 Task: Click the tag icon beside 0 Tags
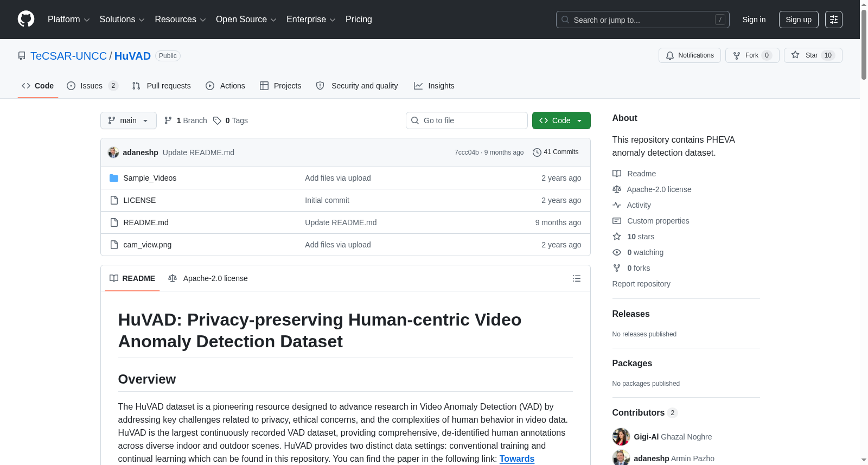[217, 120]
